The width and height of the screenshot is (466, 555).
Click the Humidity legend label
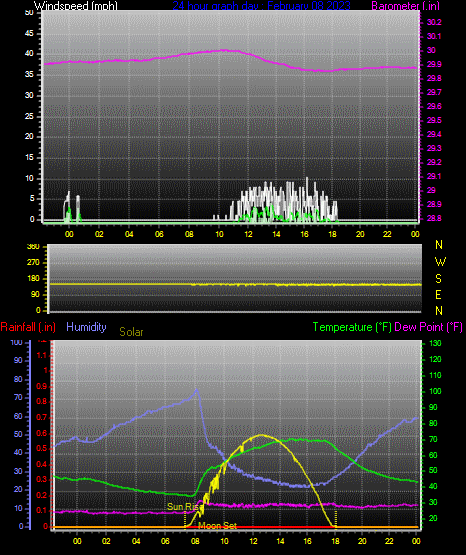[x=86, y=327]
